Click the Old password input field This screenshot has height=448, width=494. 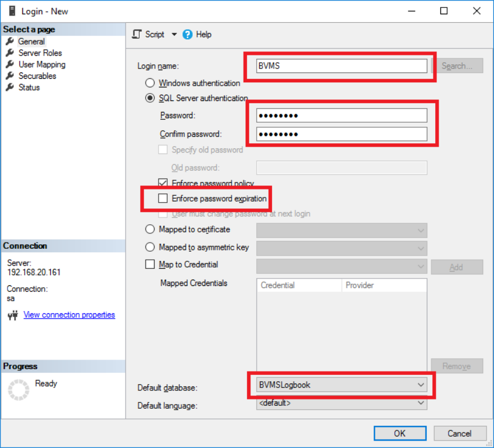342,167
